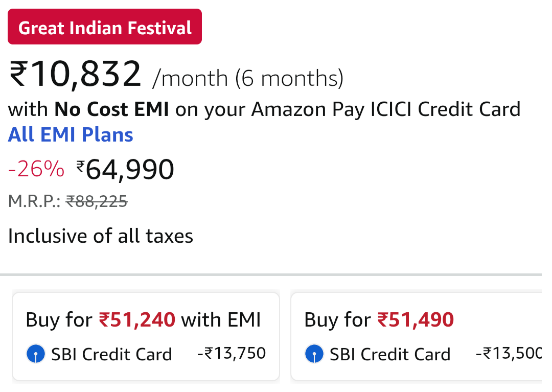This screenshot has height=392, width=552.
Task: Tap the Inclusive of all taxes text
Action: pyautogui.click(x=101, y=236)
